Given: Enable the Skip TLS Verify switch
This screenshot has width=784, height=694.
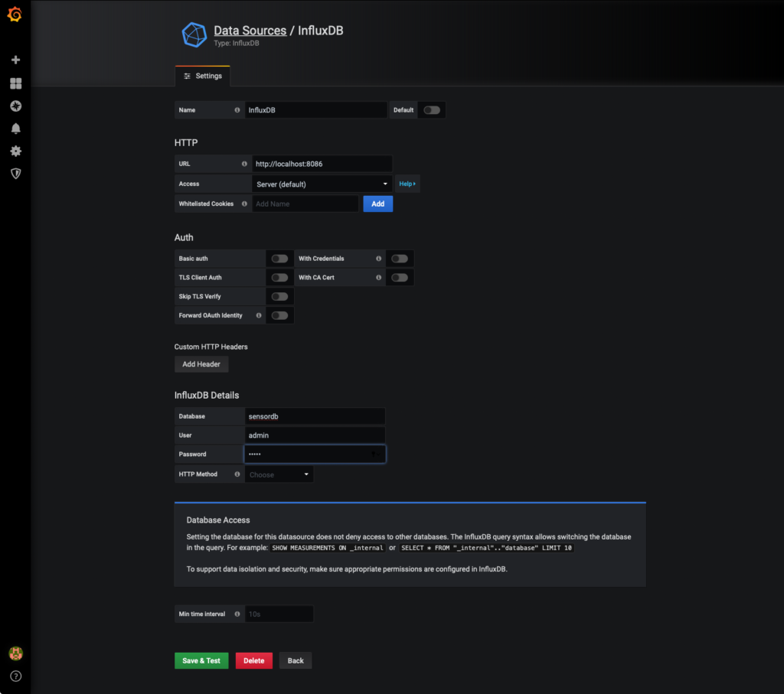Looking at the screenshot, I should (x=279, y=297).
